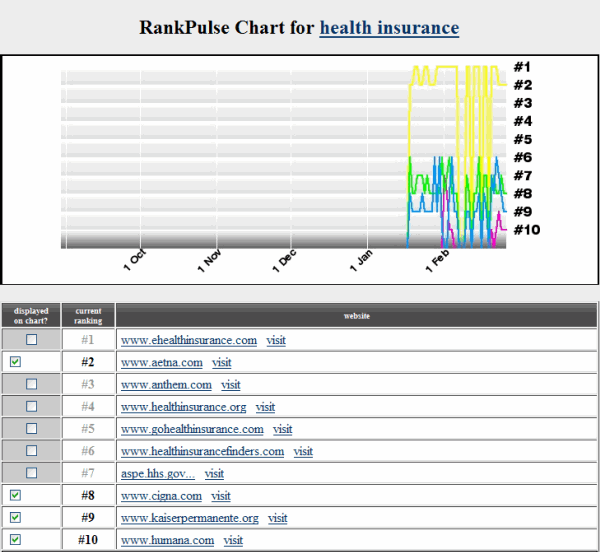The width and height of the screenshot is (600, 552).
Task: Uncheck the www.aetna.com chart checkbox
Action: pyautogui.click(x=15, y=361)
